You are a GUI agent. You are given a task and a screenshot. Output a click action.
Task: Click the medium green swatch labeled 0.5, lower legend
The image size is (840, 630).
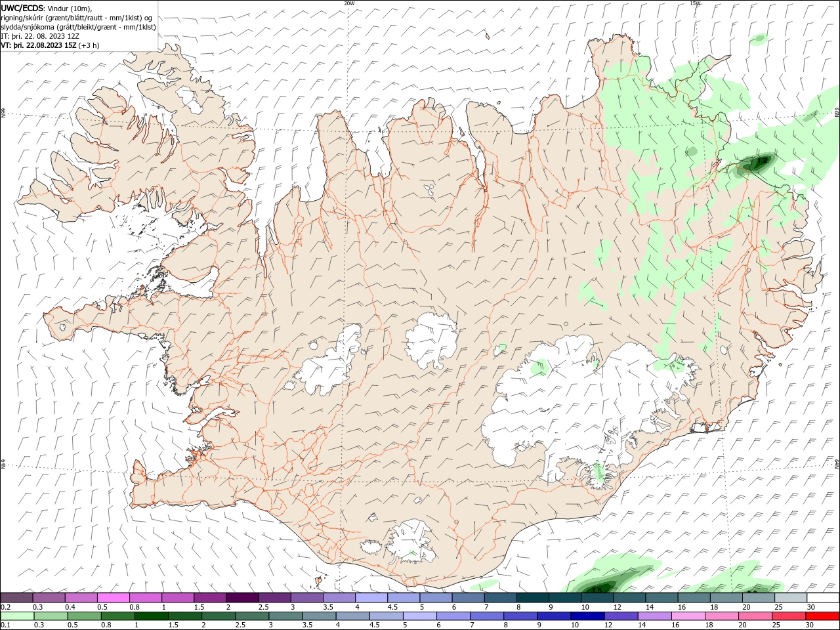click(84, 616)
